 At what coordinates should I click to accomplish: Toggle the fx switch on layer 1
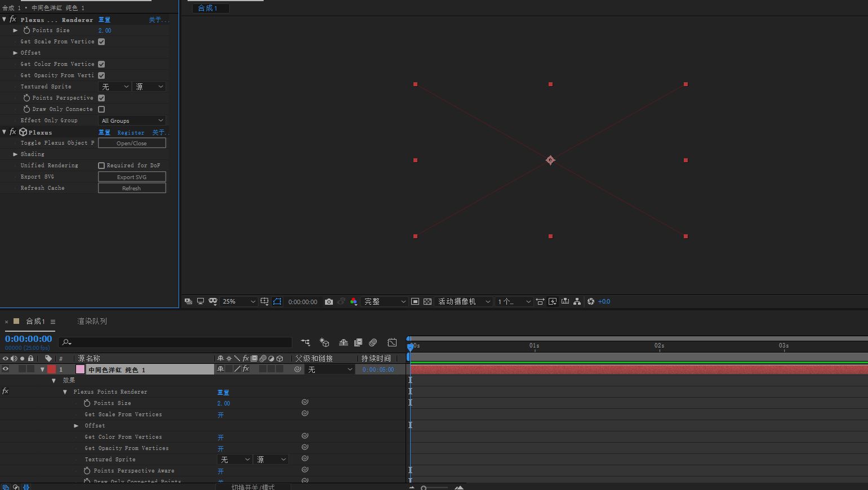pos(246,369)
